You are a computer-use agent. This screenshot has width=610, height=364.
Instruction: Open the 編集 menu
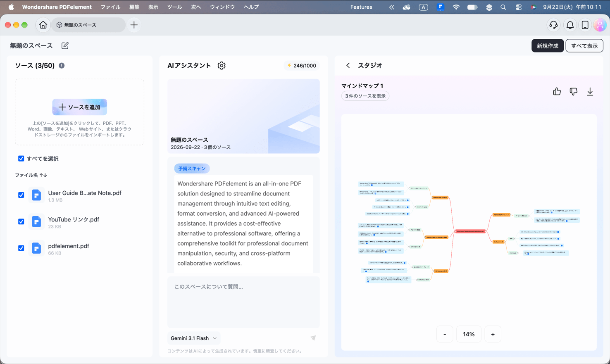tap(134, 7)
